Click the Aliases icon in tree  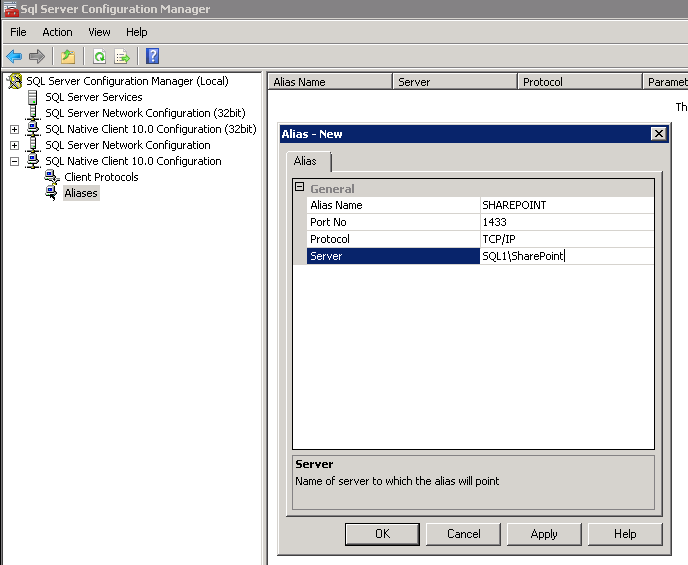[x=52, y=193]
